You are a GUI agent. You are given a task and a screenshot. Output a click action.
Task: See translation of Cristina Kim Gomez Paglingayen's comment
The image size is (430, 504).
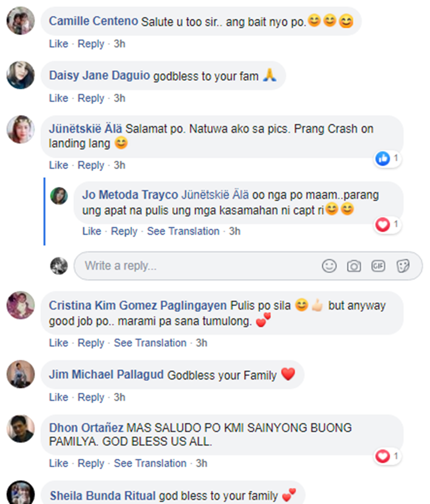(150, 343)
